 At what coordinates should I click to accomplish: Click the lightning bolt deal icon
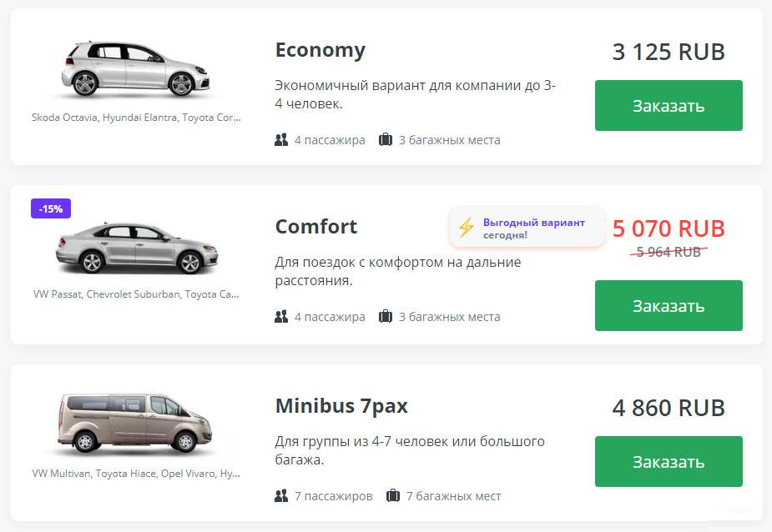[x=467, y=227]
